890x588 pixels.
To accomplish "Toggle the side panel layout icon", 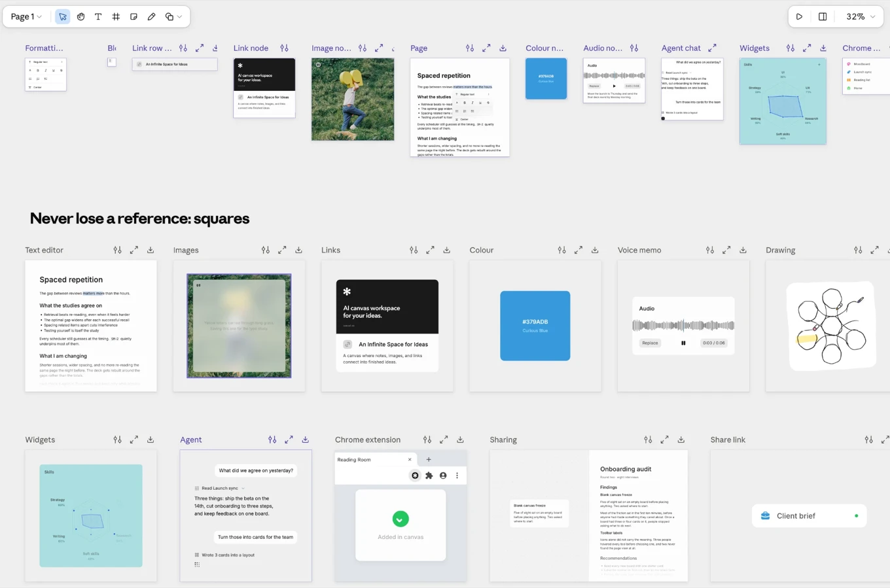I will pyautogui.click(x=823, y=16).
